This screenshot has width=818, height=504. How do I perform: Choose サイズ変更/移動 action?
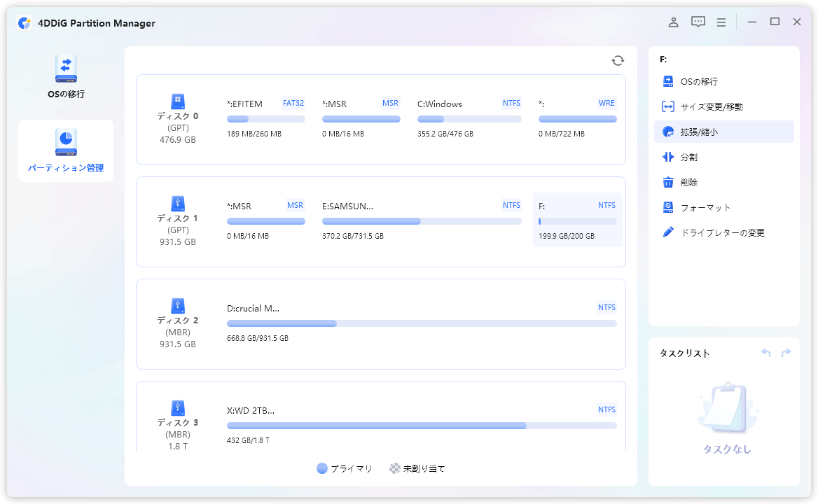(x=724, y=107)
